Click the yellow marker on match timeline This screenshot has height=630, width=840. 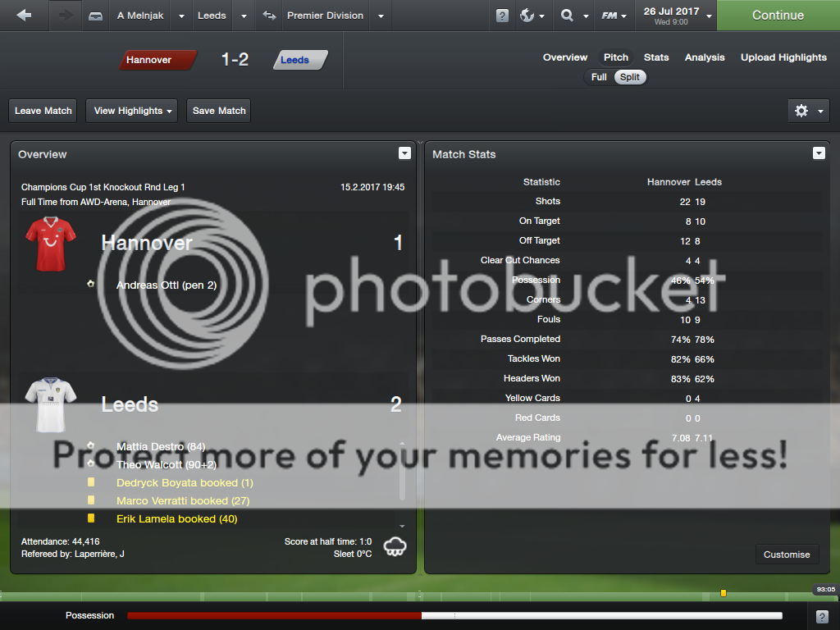[724, 592]
